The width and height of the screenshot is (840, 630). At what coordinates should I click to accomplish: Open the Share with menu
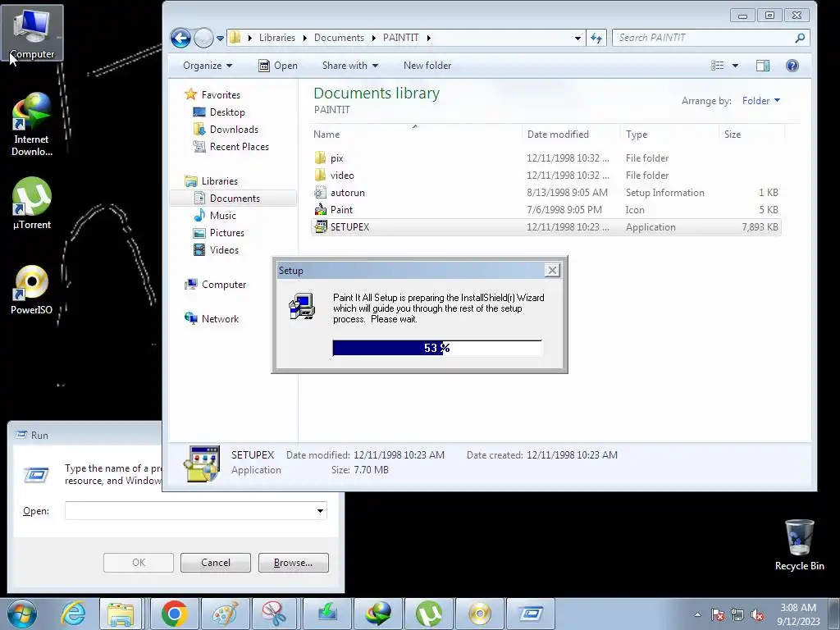(350, 66)
